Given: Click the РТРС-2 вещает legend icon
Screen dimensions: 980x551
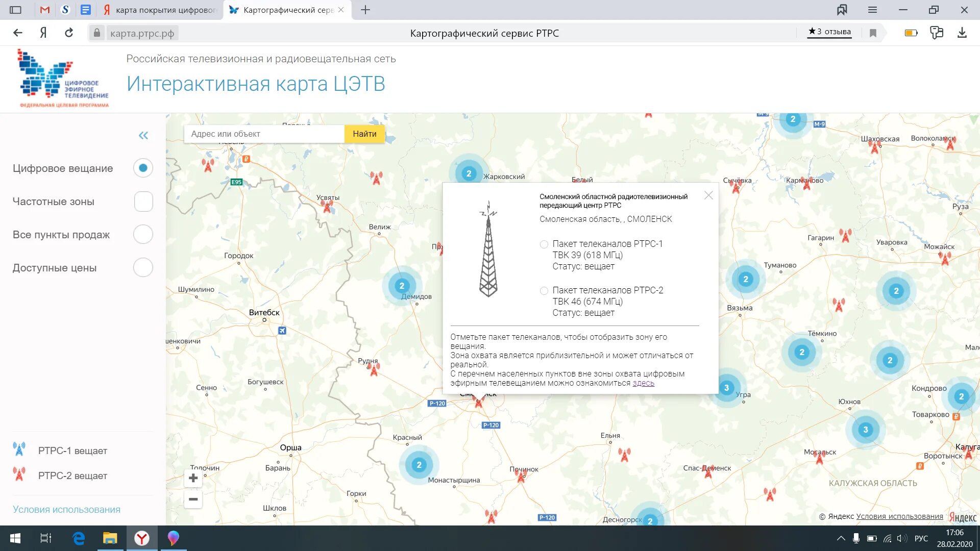Looking at the screenshot, I should click(19, 474).
